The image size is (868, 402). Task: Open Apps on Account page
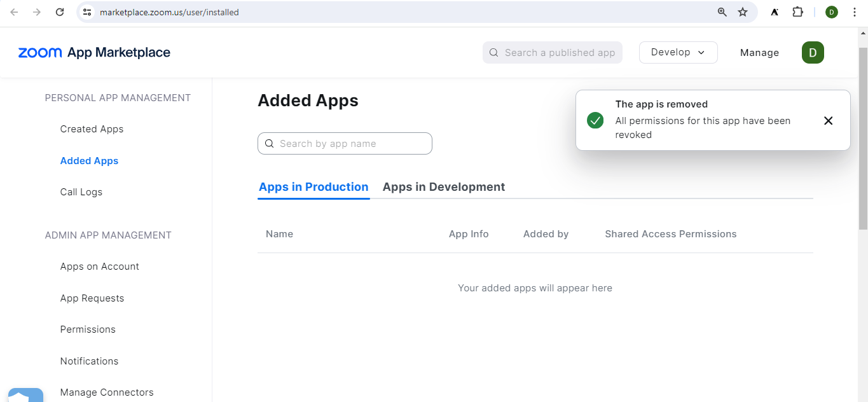pyautogui.click(x=99, y=267)
